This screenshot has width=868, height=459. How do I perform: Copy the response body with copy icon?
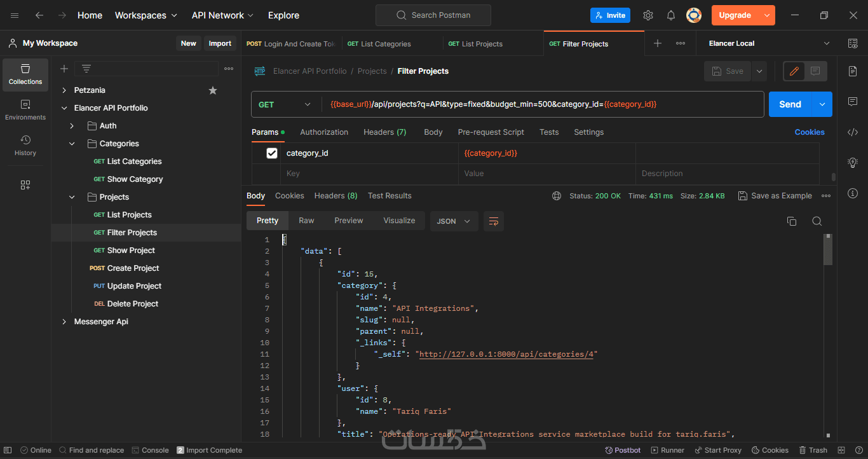[792, 221]
